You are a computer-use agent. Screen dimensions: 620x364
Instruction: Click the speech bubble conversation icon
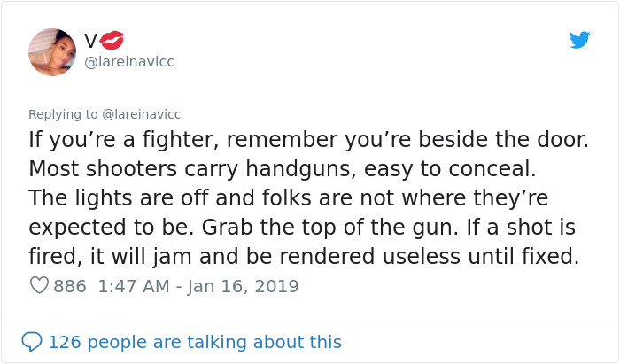[32, 341]
